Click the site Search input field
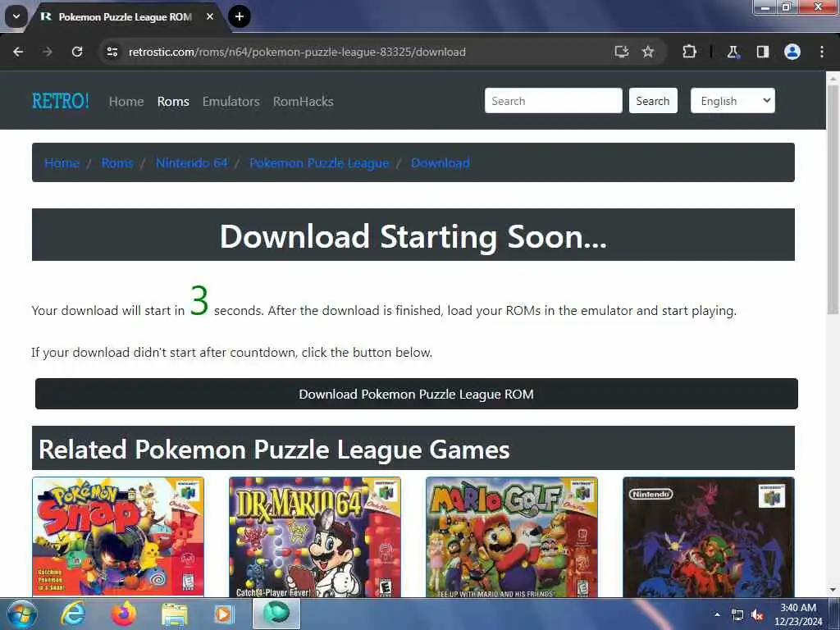The image size is (840, 630). point(554,101)
